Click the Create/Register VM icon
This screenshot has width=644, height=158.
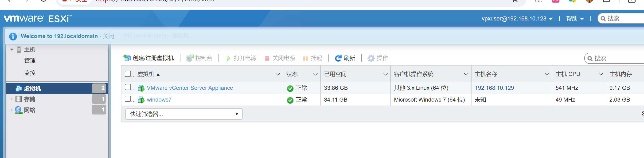(127, 58)
